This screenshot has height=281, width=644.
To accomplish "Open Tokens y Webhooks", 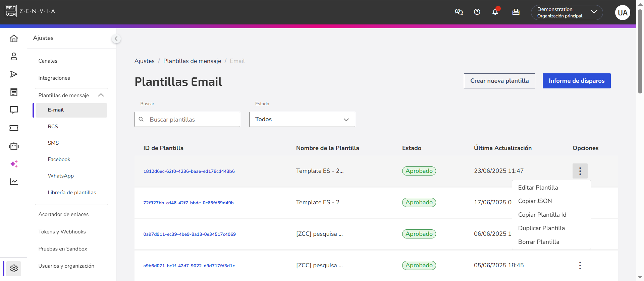I will (62, 232).
